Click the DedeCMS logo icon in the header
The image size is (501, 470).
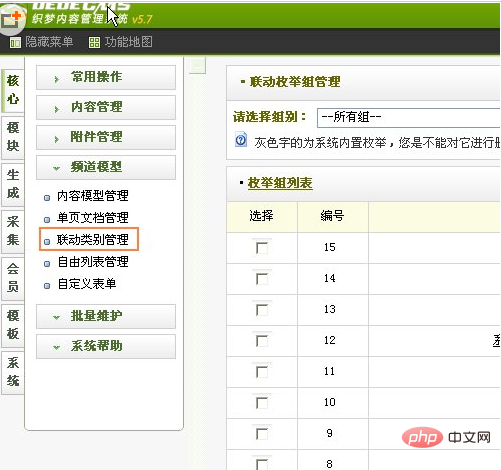point(12,18)
